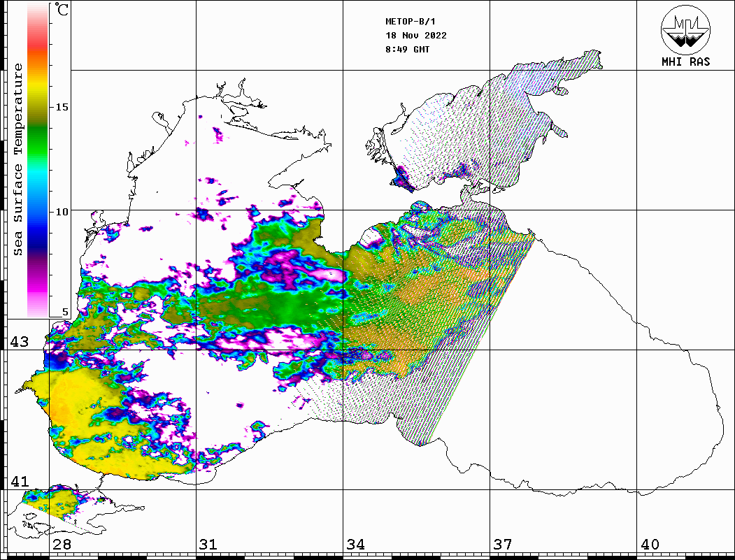Click the '5' tick label on color scale

point(64,312)
